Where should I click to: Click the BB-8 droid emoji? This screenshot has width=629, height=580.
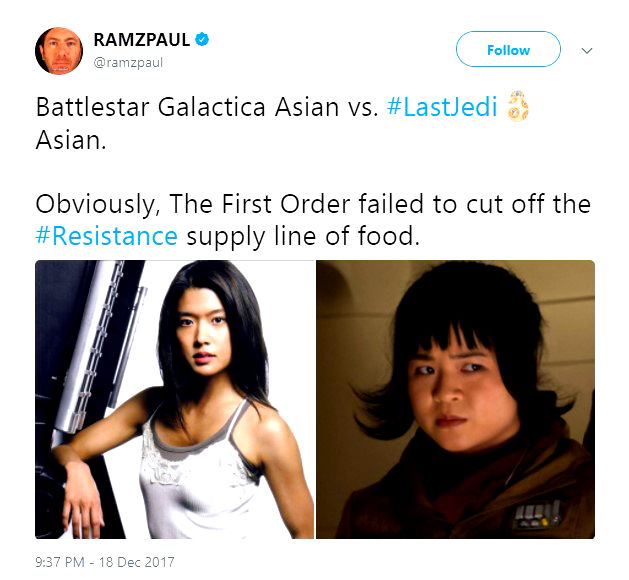[x=517, y=106]
